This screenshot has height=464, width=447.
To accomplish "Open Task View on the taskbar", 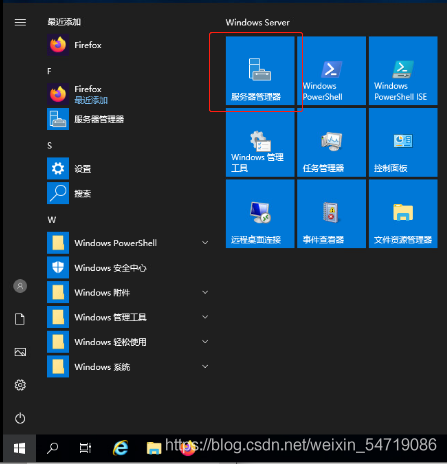I will [x=85, y=448].
